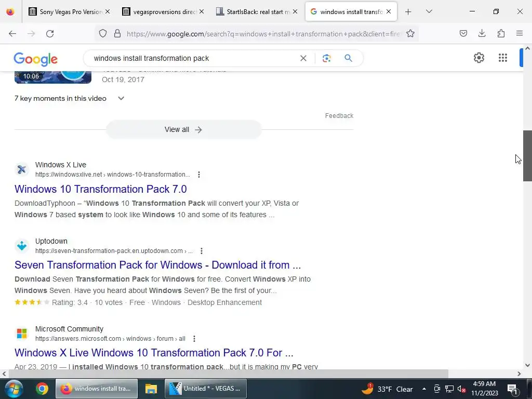The height and width of the screenshot is (399, 532).
Task: Click the Firefox back arrow
Action: [x=12, y=34]
